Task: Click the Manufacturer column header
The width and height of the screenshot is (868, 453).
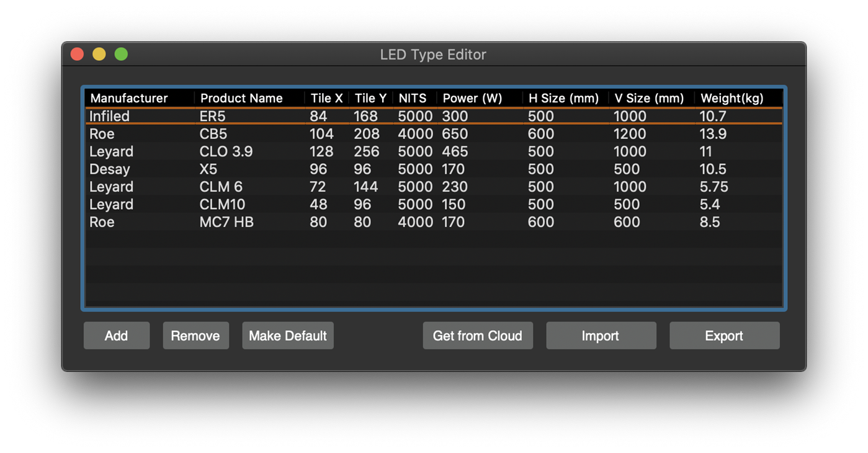Action: 130,98
